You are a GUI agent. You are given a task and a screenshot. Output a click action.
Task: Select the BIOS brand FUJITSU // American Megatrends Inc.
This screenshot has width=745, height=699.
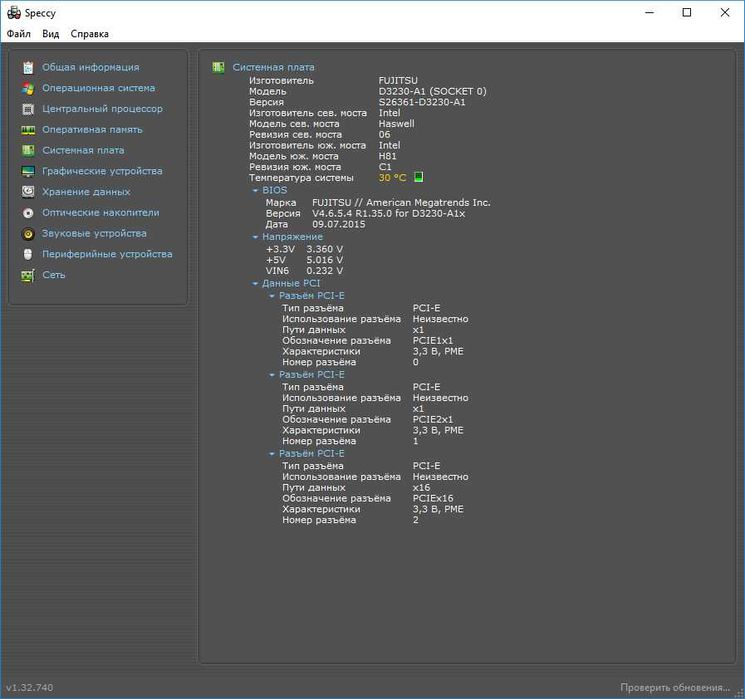pyautogui.click(x=401, y=203)
